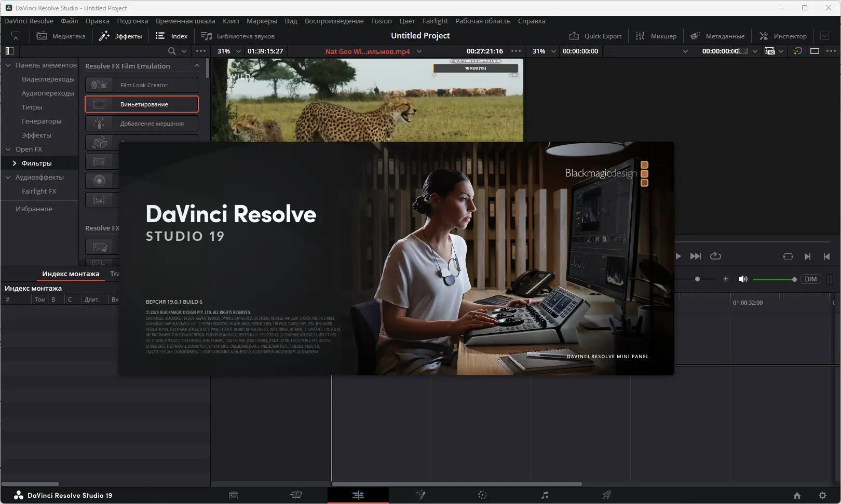Click the Home project manager icon

(797, 495)
